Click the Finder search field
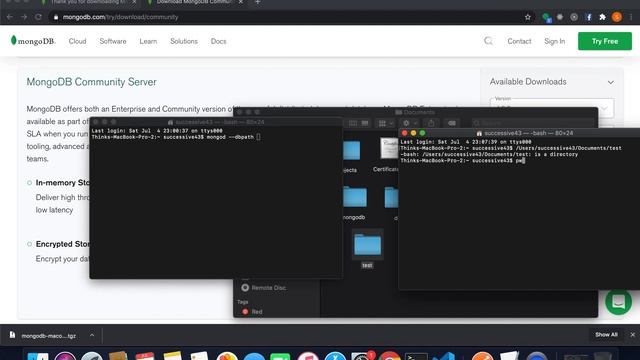Viewport: 640px width, 360px height. pyautogui.click(x=533, y=123)
